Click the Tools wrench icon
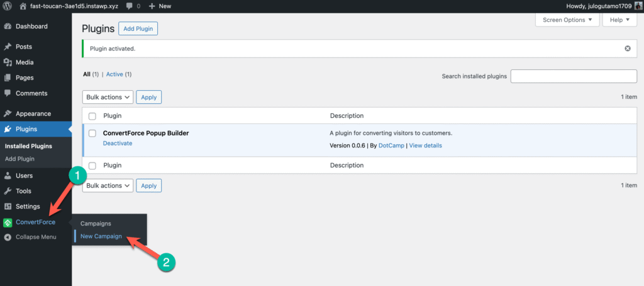The width and height of the screenshot is (644, 286). [x=8, y=191]
